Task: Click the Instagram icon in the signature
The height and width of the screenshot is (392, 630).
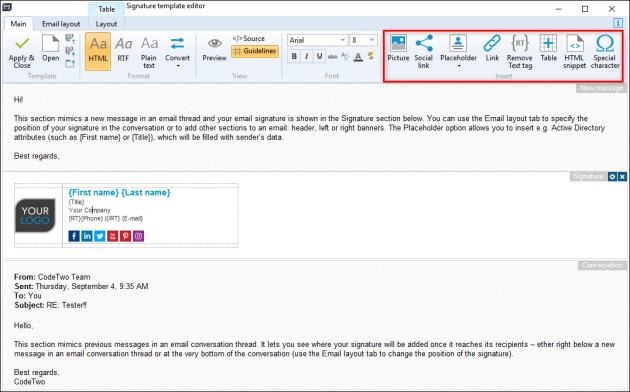Action: (x=138, y=236)
